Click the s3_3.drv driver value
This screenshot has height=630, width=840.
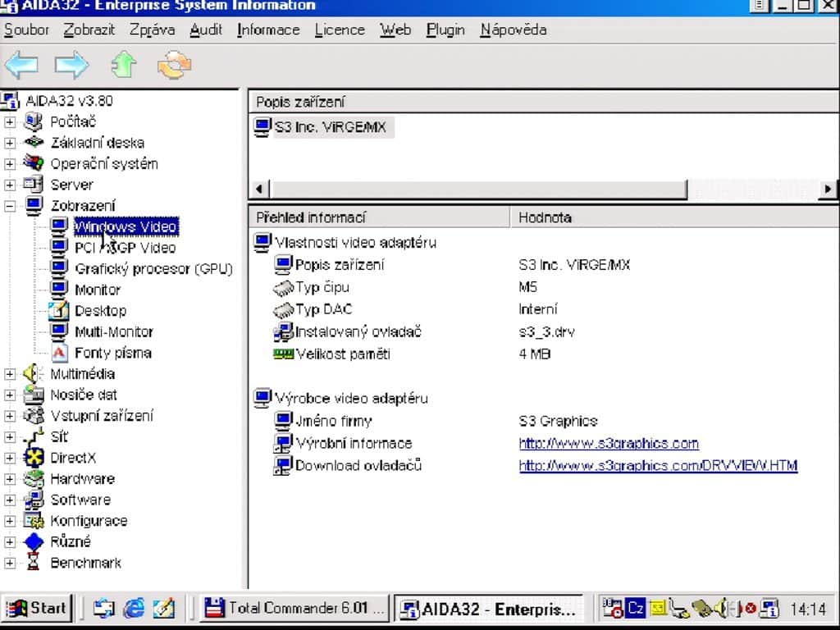click(x=546, y=332)
